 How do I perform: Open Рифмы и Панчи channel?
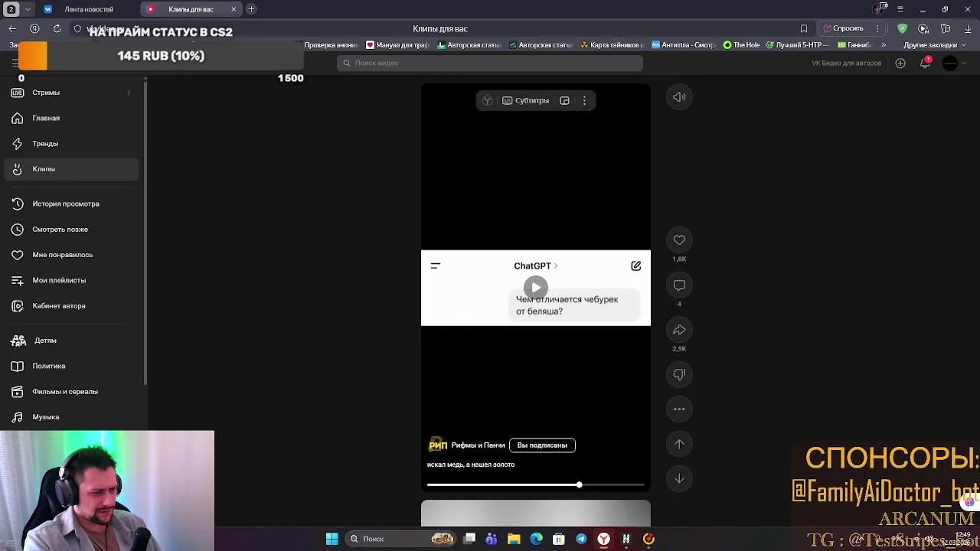[x=479, y=445]
